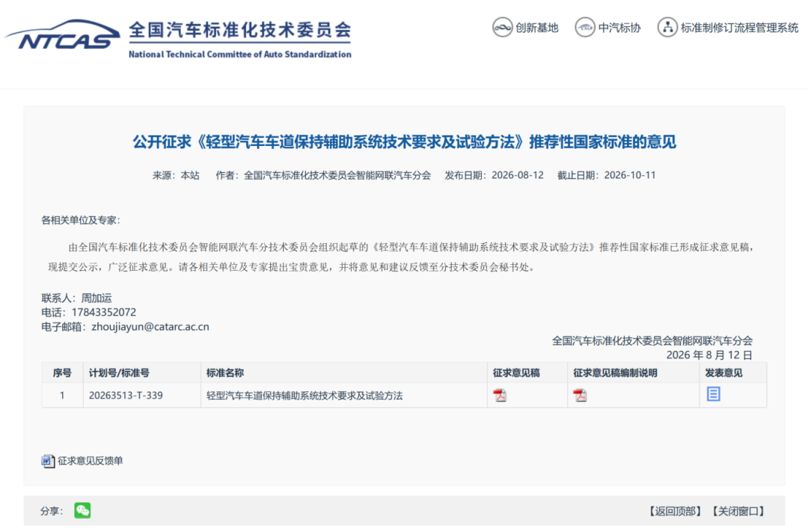Click 【返回顶部】 link

pos(675,511)
